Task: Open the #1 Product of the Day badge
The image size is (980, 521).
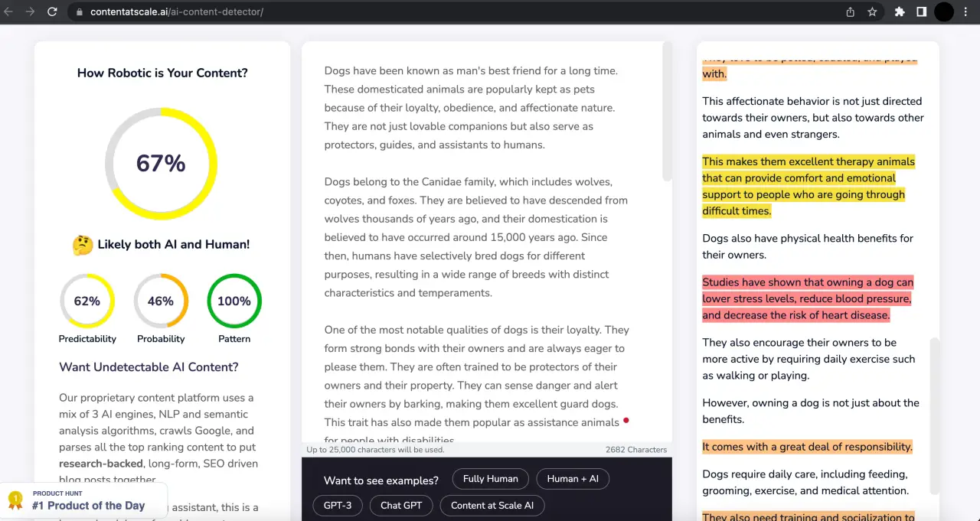Action: pos(83,500)
